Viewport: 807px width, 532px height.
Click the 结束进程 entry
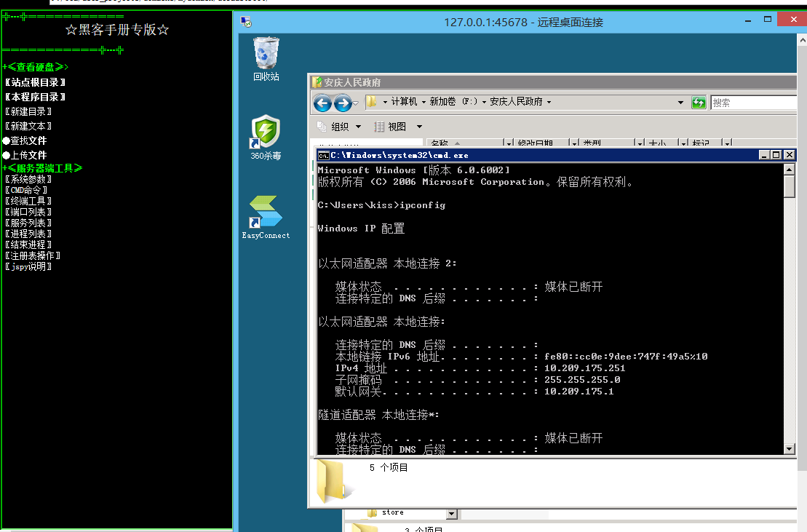[28, 245]
